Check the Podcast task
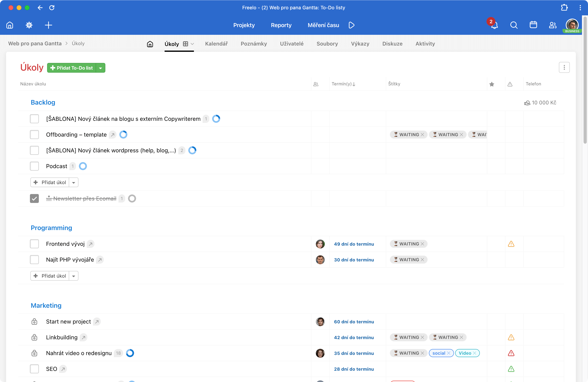This screenshot has width=588, height=382. [x=34, y=166]
